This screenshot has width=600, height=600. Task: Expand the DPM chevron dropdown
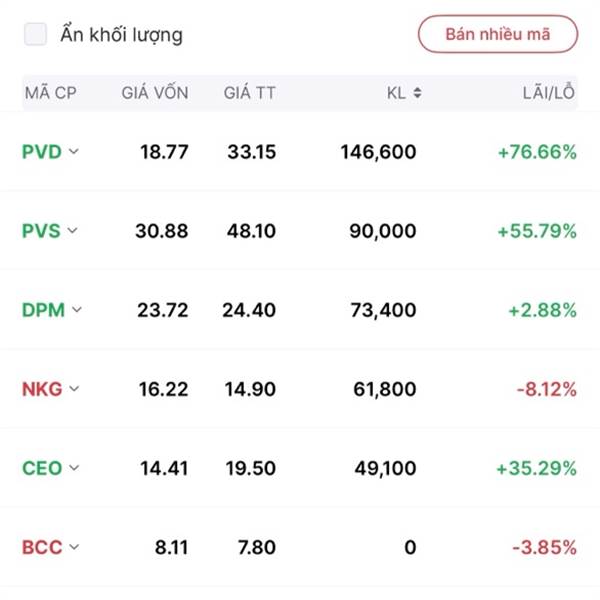pos(76,310)
